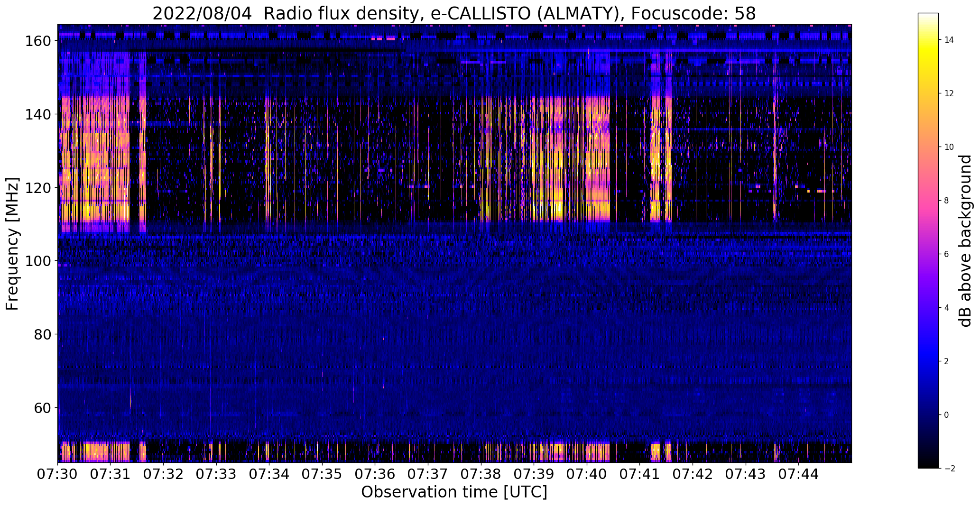
Task: Click the 60 MHz frequency tick label
Action: click(42, 407)
